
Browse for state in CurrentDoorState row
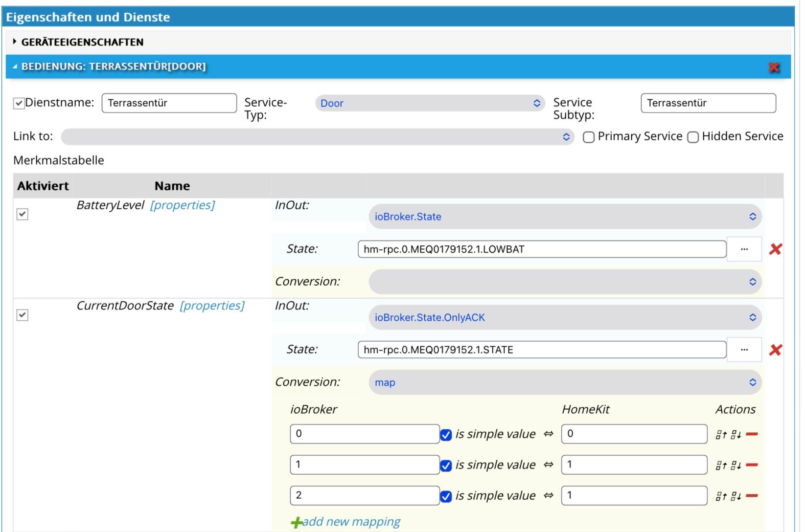tap(744, 350)
